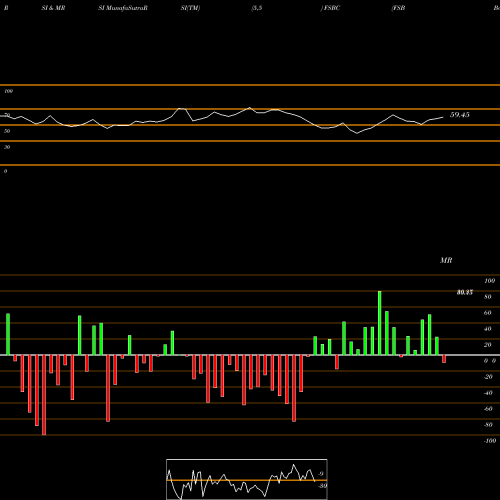
Task: Click the 'SI MunafaSutraR' header text
Action: tap(123, 8)
